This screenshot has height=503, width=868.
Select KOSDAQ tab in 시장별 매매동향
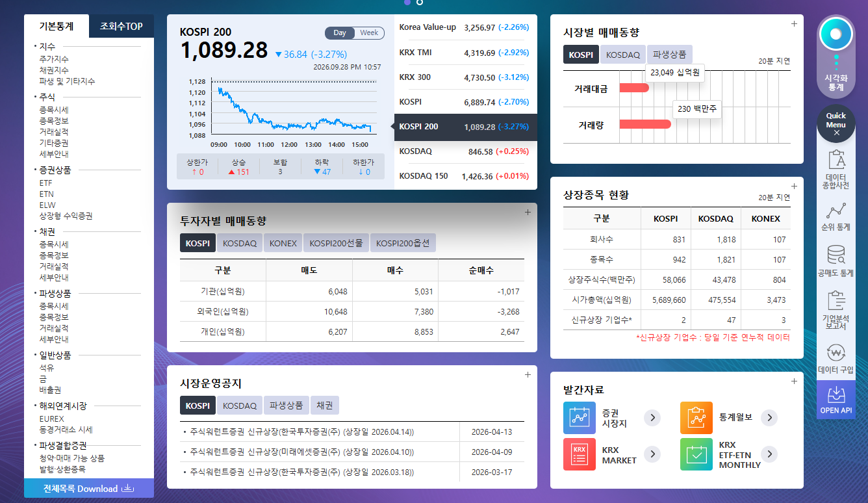coord(623,55)
